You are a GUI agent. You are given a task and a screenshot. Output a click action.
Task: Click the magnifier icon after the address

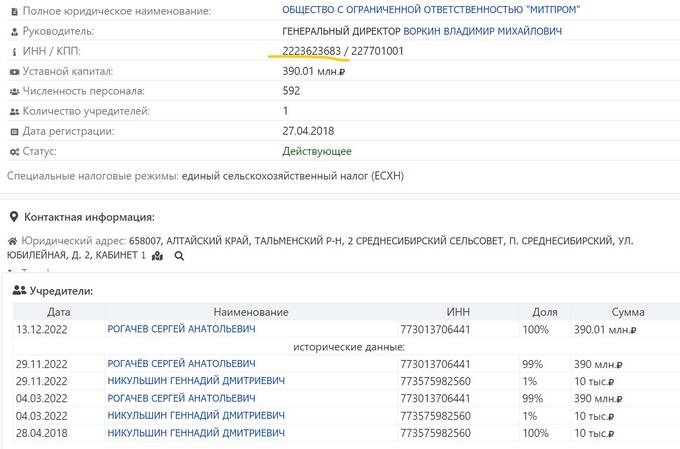[179, 256]
